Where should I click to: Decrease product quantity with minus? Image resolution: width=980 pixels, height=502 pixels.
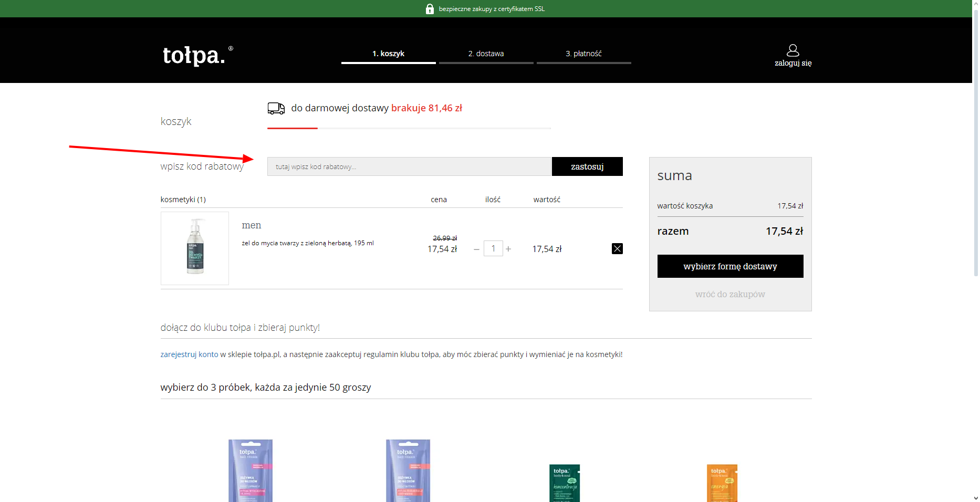476,249
